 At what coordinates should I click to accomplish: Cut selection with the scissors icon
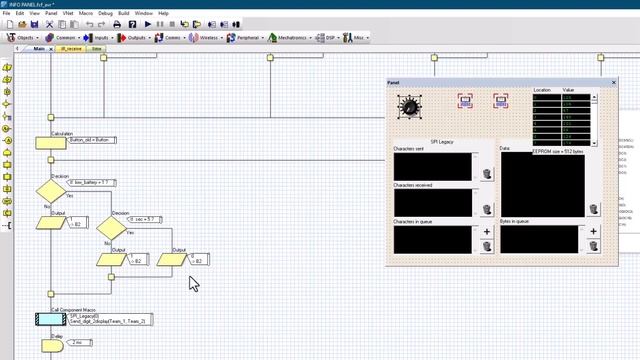[x=49, y=24]
